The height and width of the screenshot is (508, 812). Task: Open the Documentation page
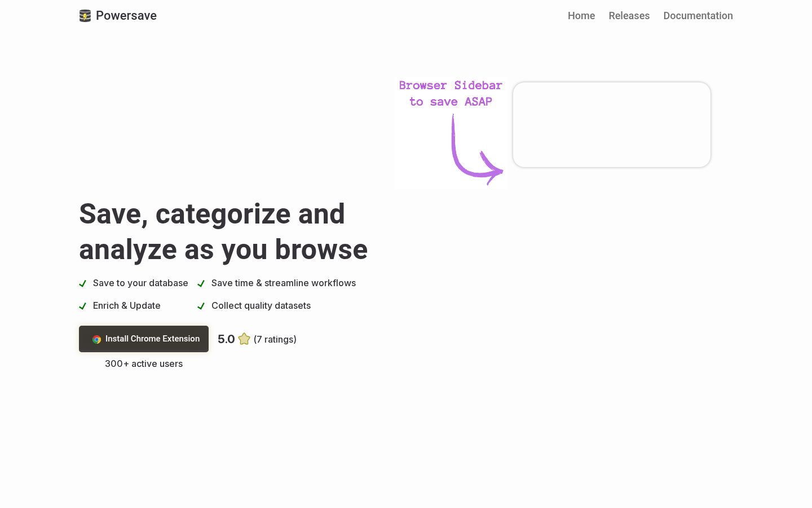(x=698, y=16)
